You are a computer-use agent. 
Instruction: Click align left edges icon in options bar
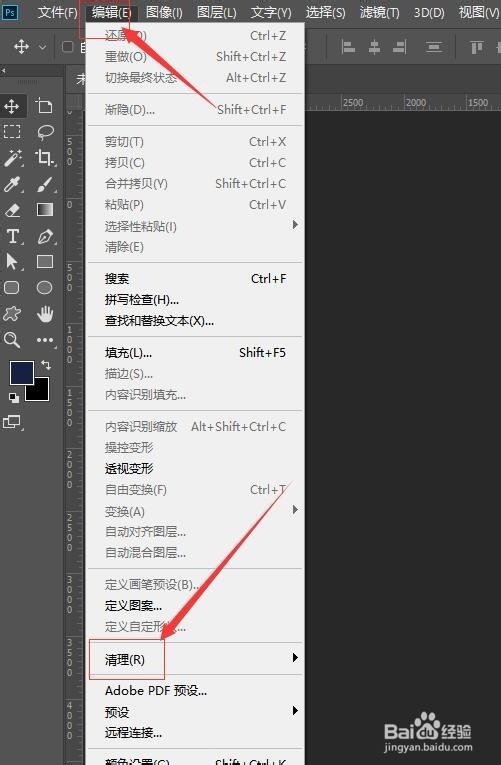(348, 47)
